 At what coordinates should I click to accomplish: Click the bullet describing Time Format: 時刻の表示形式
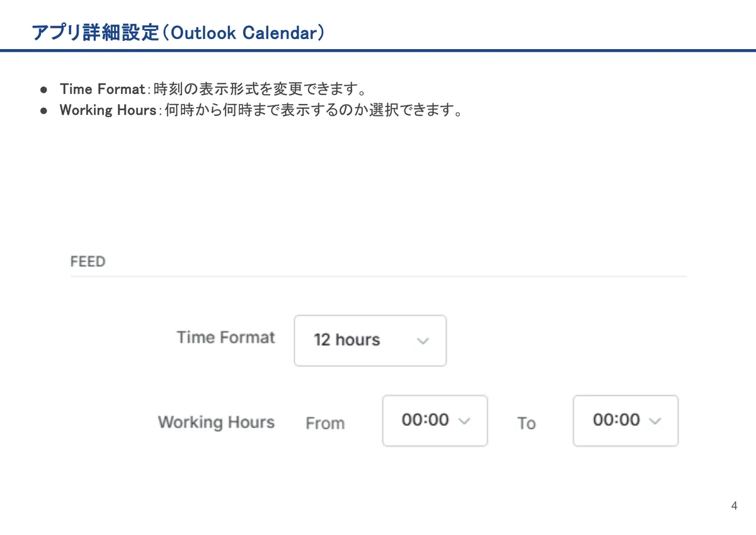coord(213,89)
